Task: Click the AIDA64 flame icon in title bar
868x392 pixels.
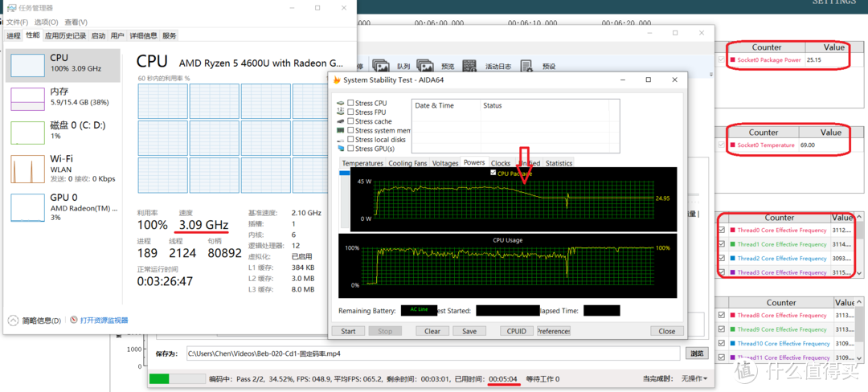Action: coord(337,80)
